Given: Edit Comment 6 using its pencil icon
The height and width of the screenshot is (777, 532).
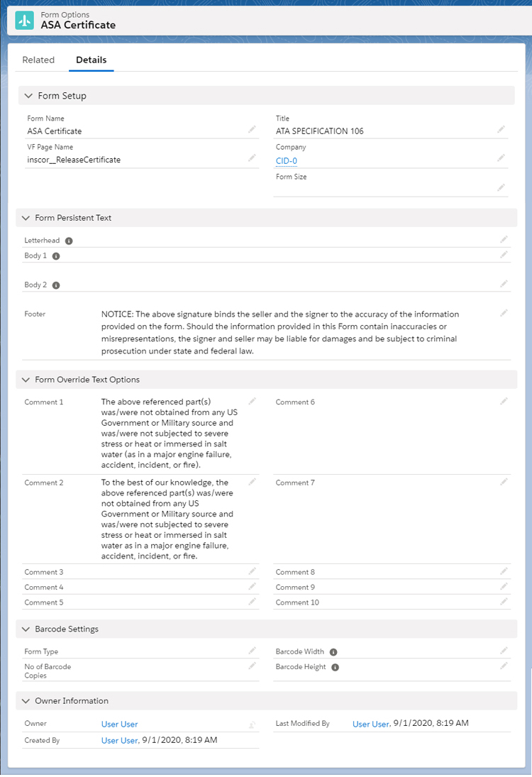Looking at the screenshot, I should point(504,399).
